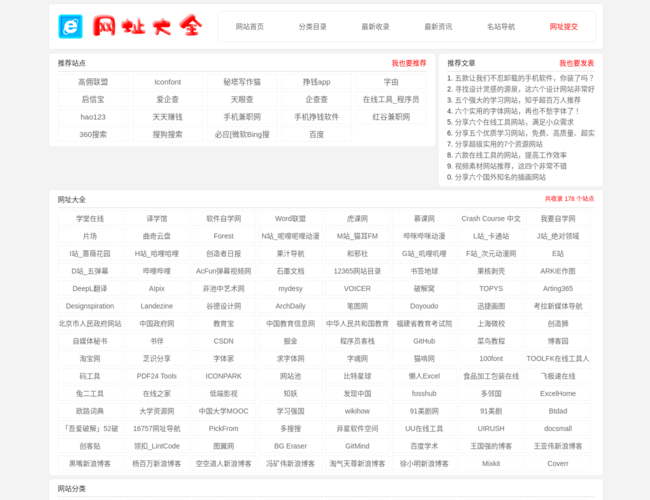Visit the ArchDaily link

290,306
